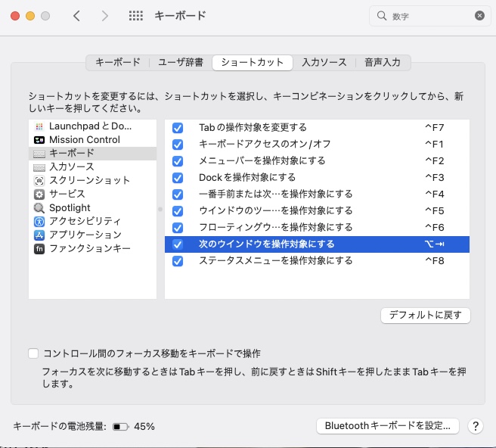The image size is (496, 448).
Task: Click the ^F6 key combination
Action: (434, 228)
